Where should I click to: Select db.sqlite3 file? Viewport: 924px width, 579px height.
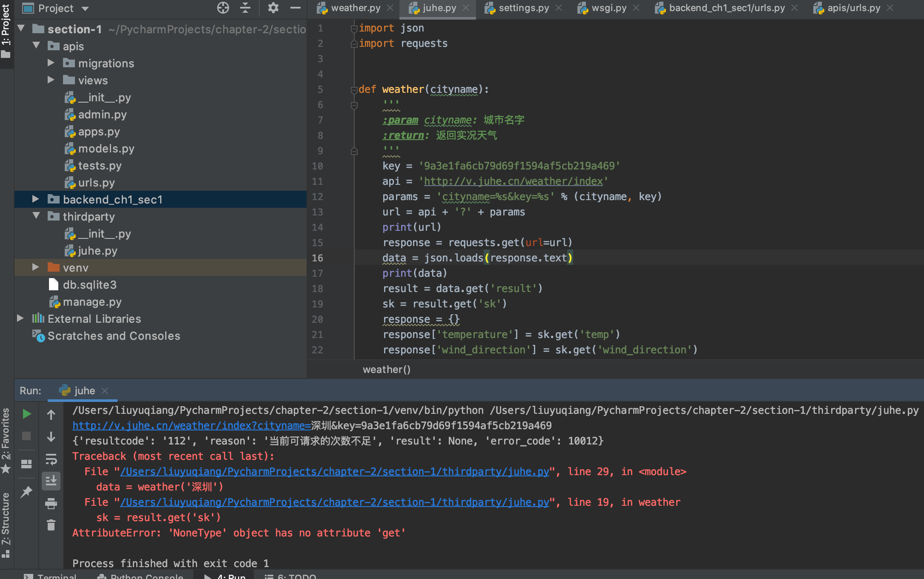pyautogui.click(x=89, y=285)
